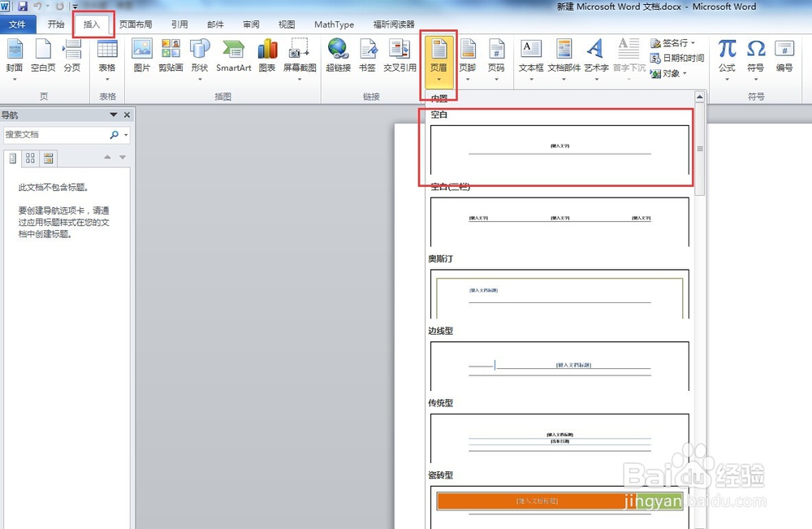Screen dimensions: 812x529
Task: Select the Insert (插入) tab
Action: 92,24
